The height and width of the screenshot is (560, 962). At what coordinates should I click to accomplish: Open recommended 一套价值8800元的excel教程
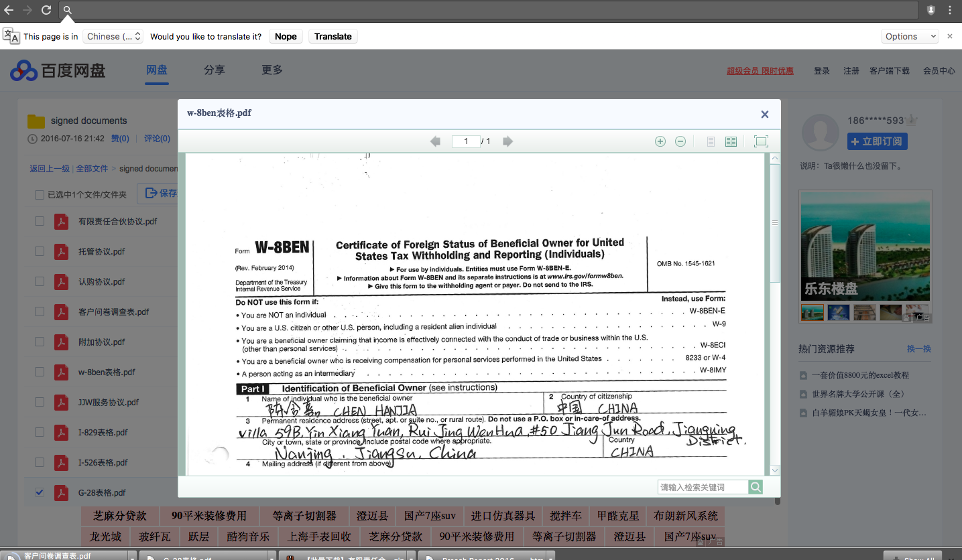(x=860, y=375)
